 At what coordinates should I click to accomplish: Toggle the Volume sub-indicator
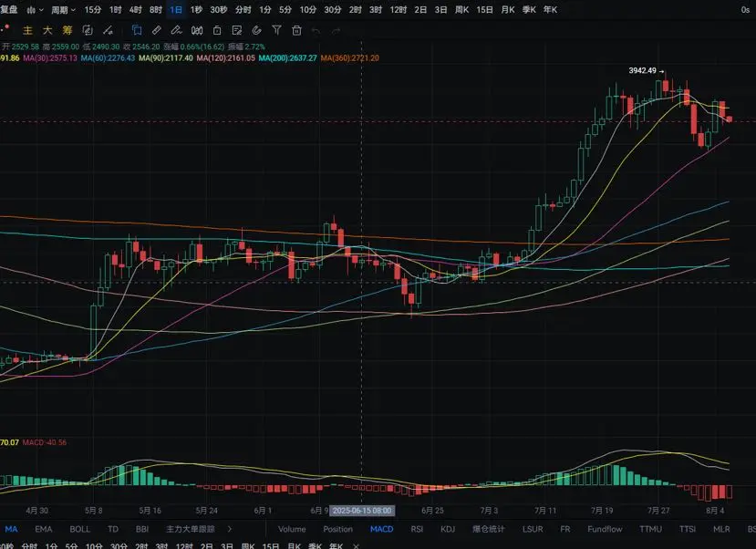coord(292,529)
